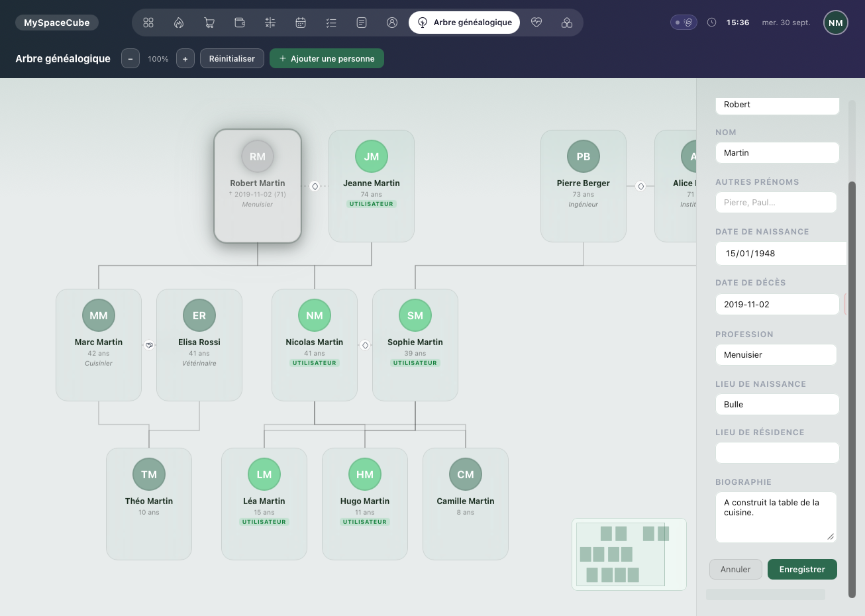
Task: Open the wallet section
Action: [x=240, y=23]
